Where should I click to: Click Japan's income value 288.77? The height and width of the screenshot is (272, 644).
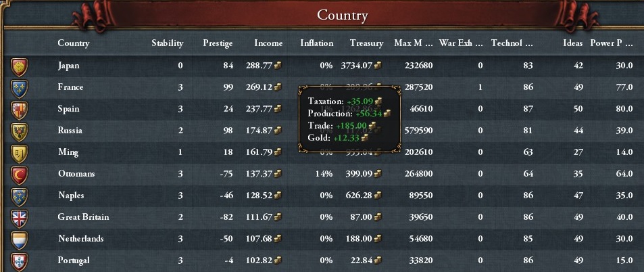[263, 66]
